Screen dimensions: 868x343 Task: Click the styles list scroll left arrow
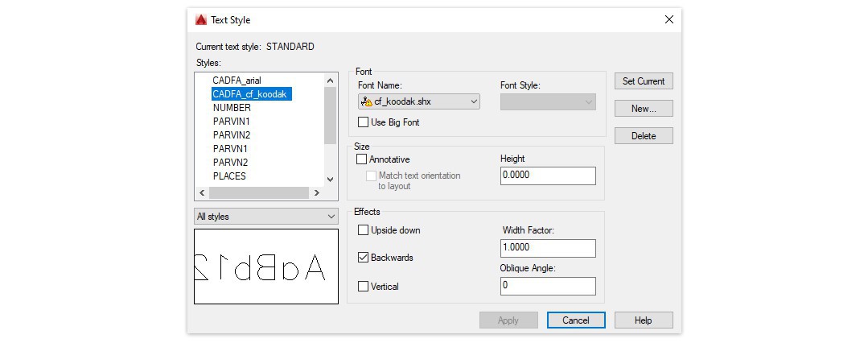[x=202, y=192]
